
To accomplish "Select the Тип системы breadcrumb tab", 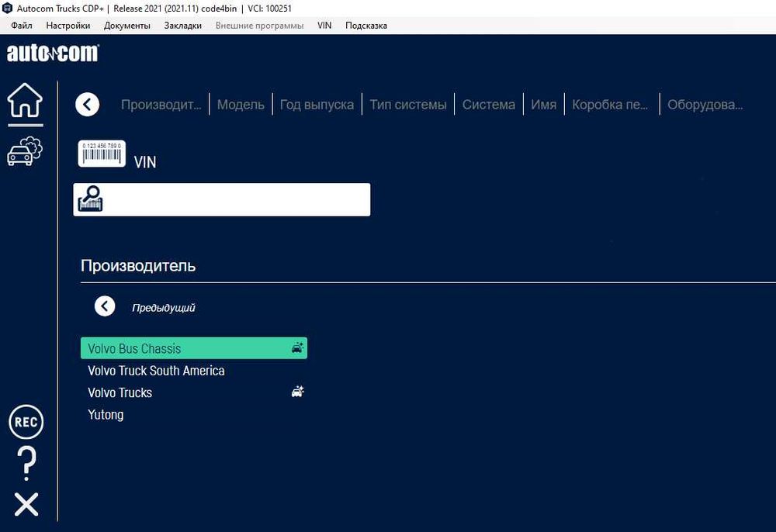I will [408, 105].
